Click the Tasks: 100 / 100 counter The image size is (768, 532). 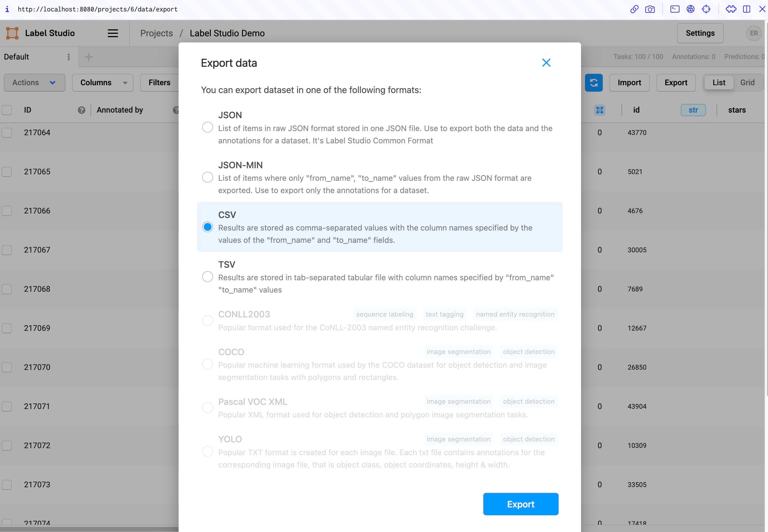pos(638,57)
